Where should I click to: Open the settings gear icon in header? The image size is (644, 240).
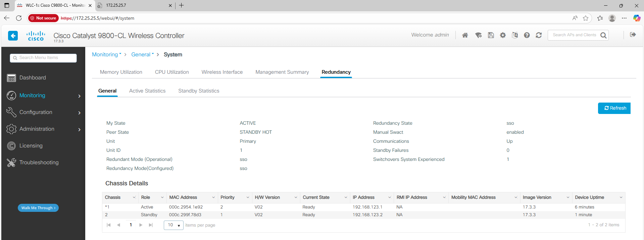click(503, 35)
